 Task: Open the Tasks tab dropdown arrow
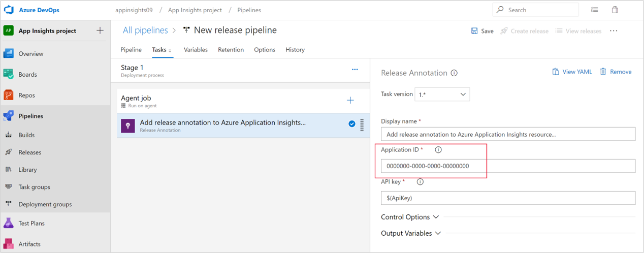pos(170,50)
